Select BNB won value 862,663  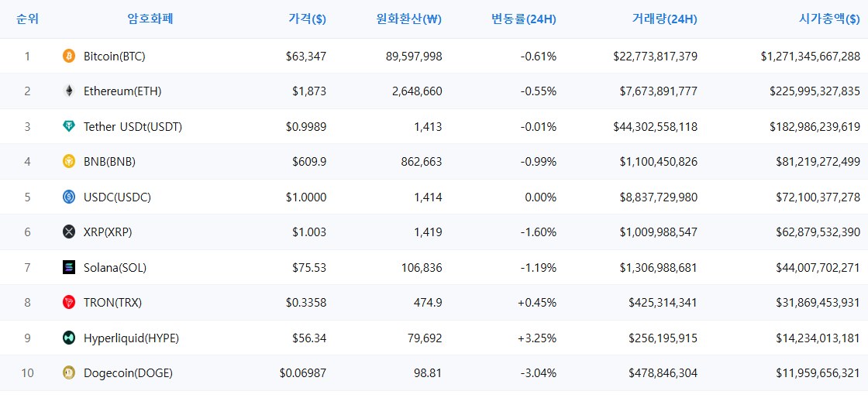[x=422, y=161]
